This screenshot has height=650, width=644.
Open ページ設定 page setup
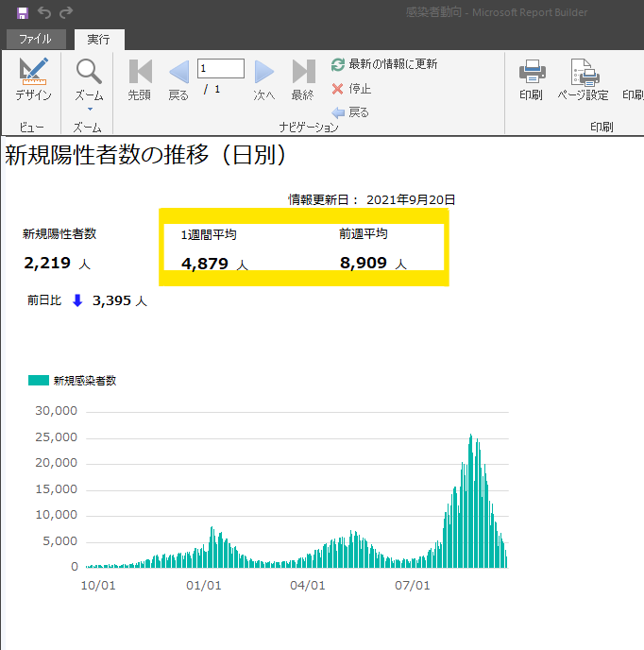click(583, 78)
